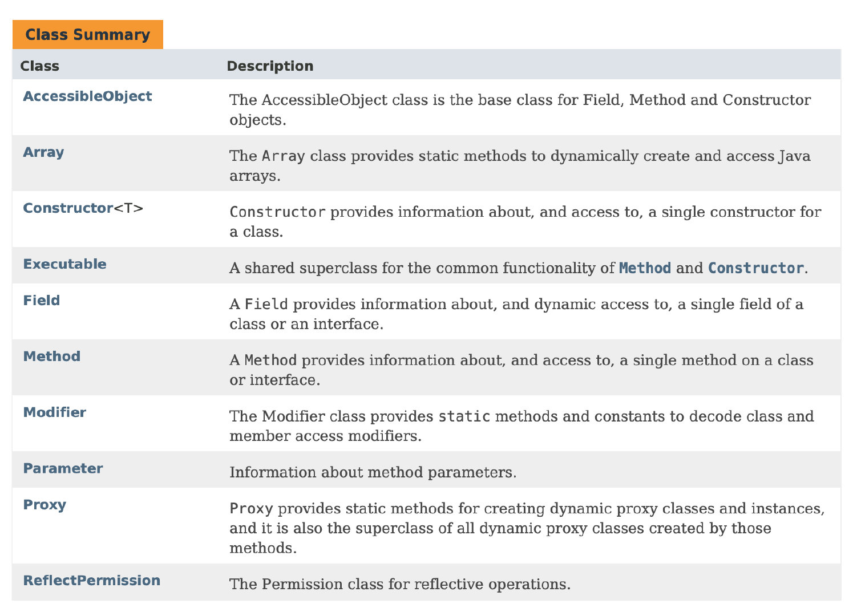Image resolution: width=857 pixels, height=616 pixels.
Task: Open the Parameter class link
Action: coord(63,468)
